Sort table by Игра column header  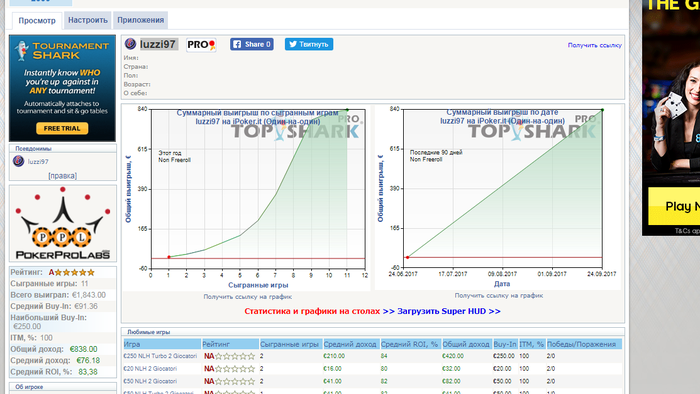162,344
